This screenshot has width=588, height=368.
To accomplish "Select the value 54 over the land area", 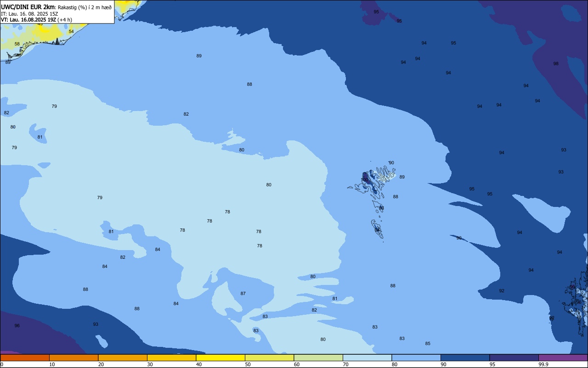I will (x=71, y=32).
